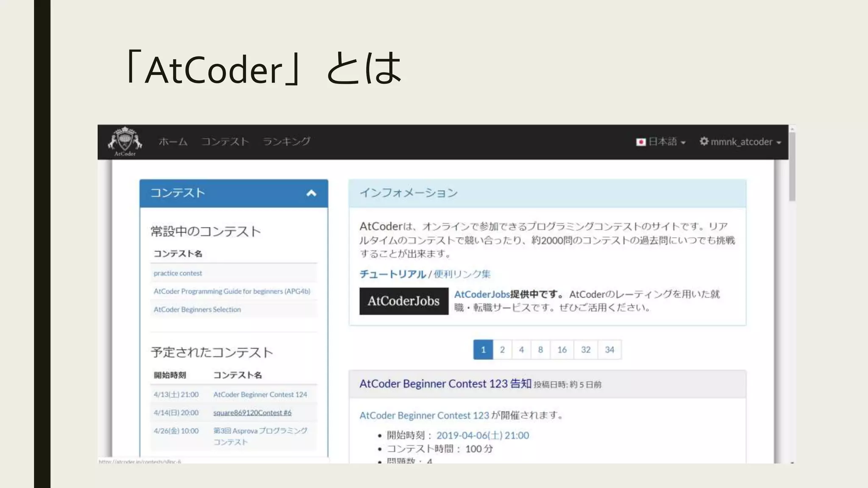
Task: Open the mmnk_atcoder user dropdown
Action: (740, 142)
